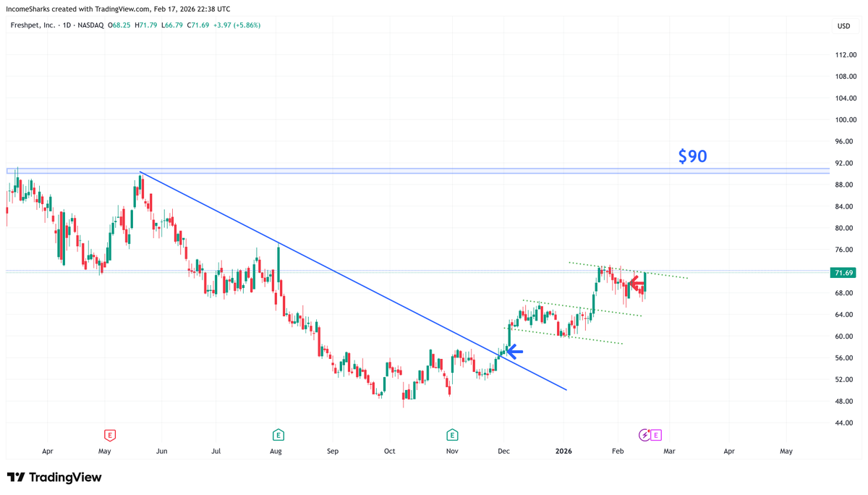Click the red May earnings marker
The width and height of the screenshot is (868, 495).
click(110, 435)
